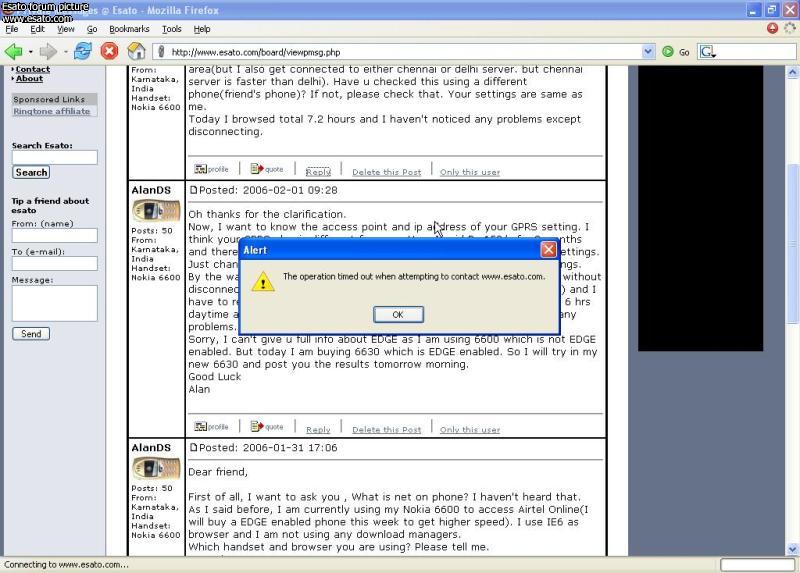Open profile icon in the top post

tap(211, 169)
